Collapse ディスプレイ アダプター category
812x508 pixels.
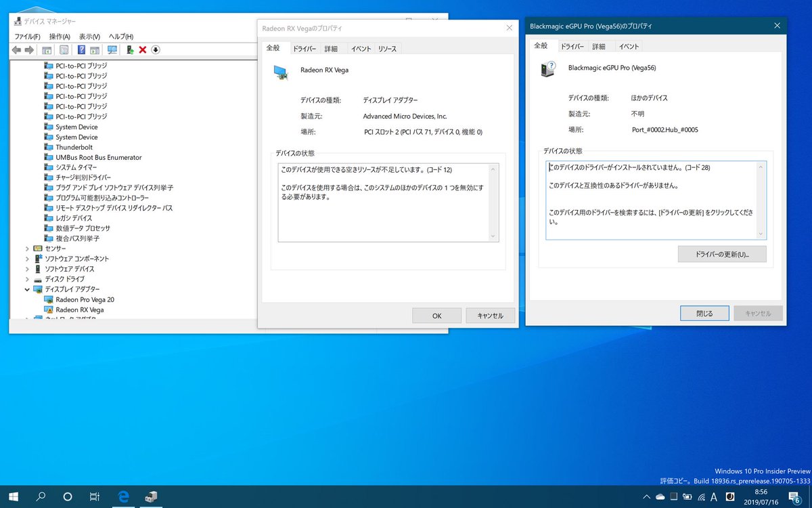tap(28, 289)
